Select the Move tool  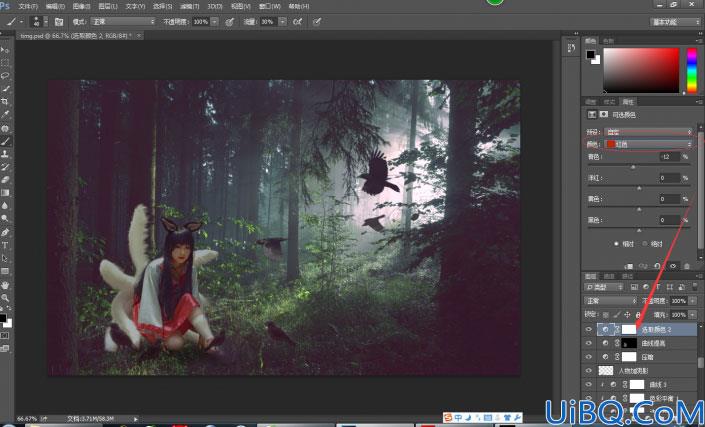(x=5, y=49)
